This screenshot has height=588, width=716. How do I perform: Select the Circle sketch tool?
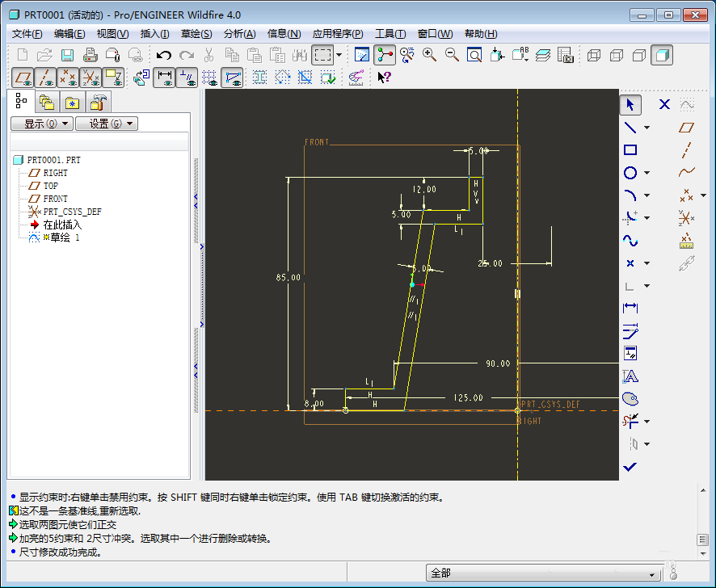(x=630, y=173)
